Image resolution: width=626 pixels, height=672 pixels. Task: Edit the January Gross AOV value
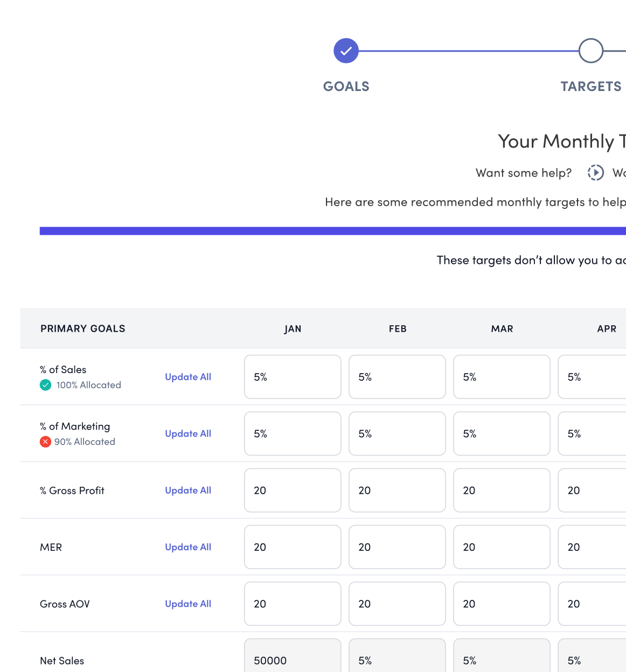[293, 604]
